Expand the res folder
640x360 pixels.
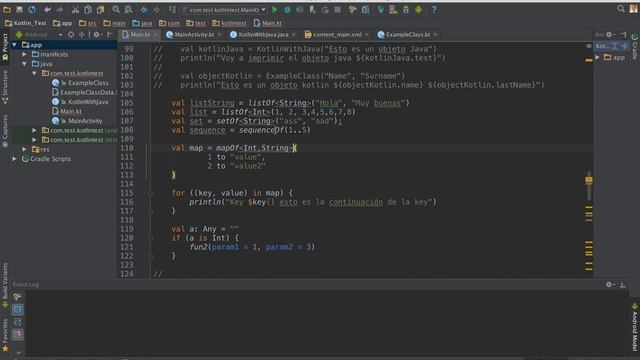24,149
